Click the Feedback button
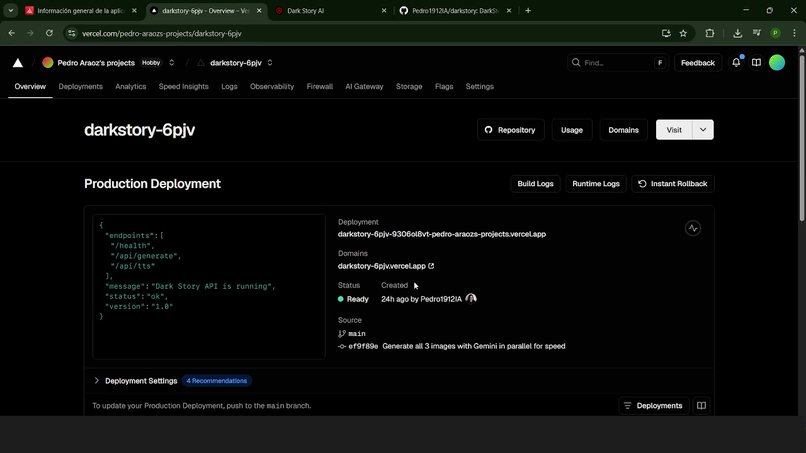The height and width of the screenshot is (453, 806). pos(698,63)
